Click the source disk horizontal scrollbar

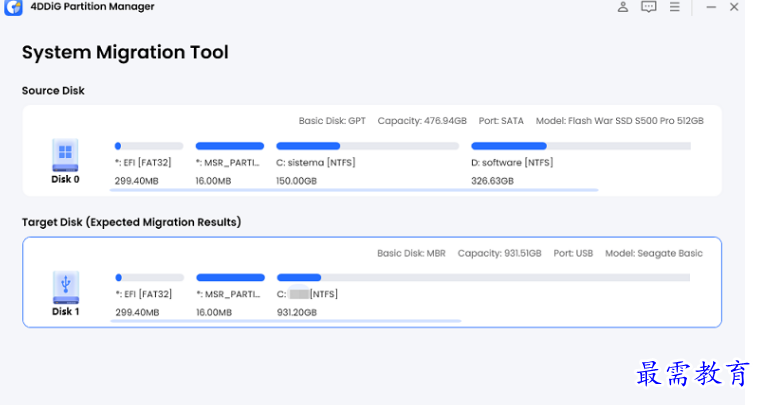(x=356, y=190)
